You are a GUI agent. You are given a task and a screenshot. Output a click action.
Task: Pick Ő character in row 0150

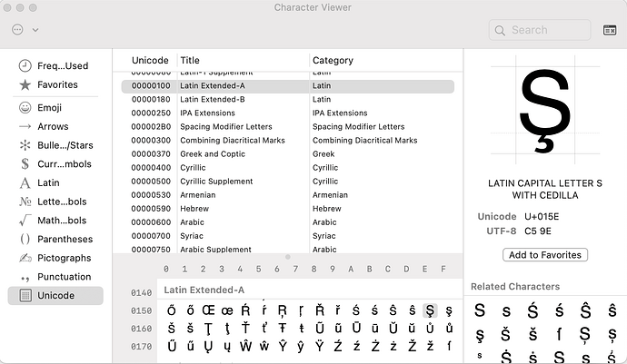click(x=171, y=310)
